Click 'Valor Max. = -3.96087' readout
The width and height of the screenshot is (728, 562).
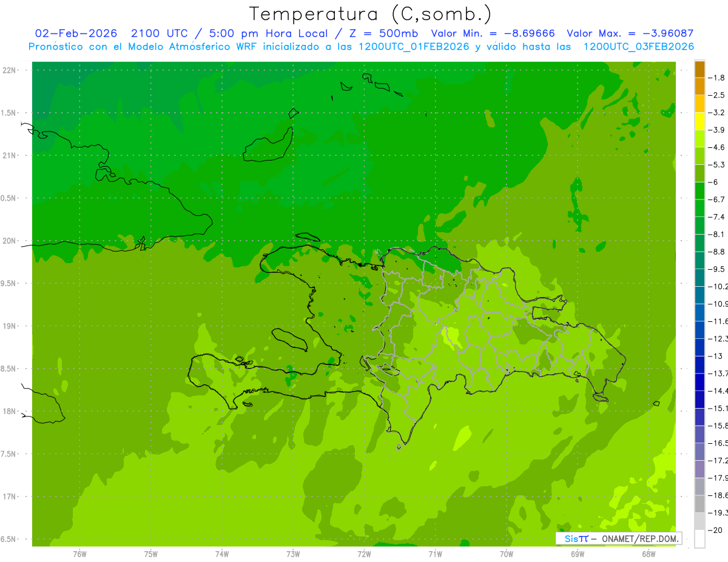630,33
